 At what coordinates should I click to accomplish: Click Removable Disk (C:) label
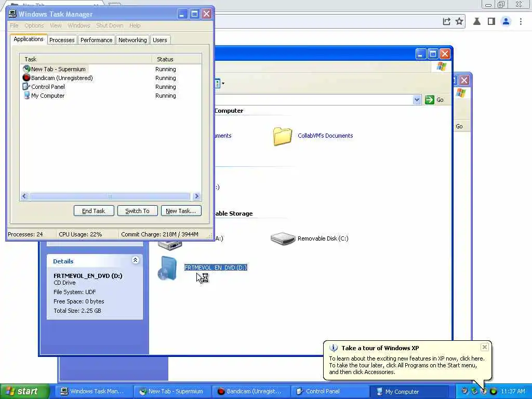tap(323, 238)
